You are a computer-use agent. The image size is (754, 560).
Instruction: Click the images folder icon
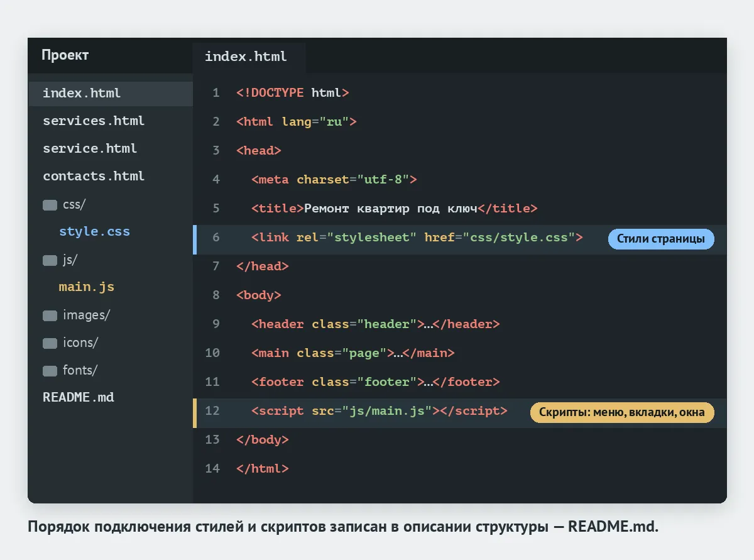(50, 316)
